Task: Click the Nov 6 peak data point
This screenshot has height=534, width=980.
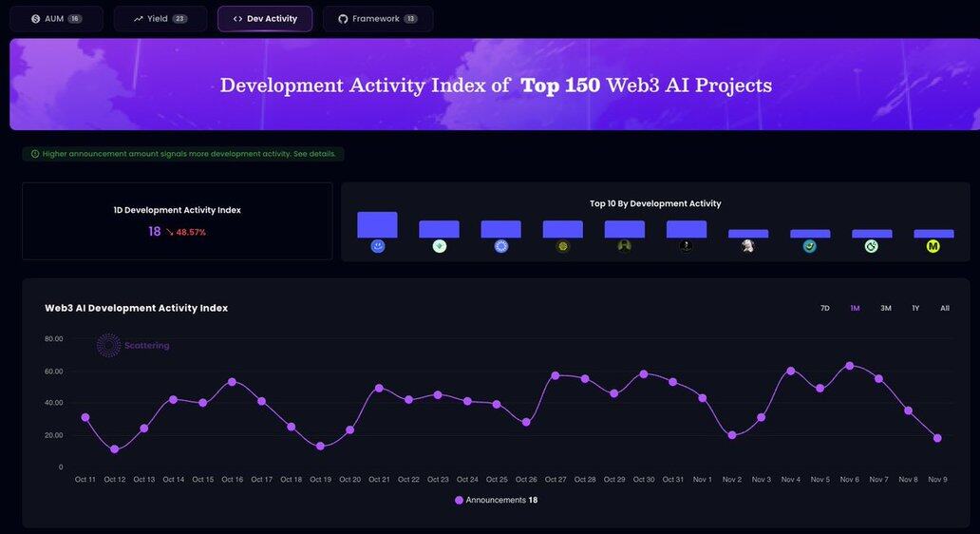Action: [x=849, y=366]
